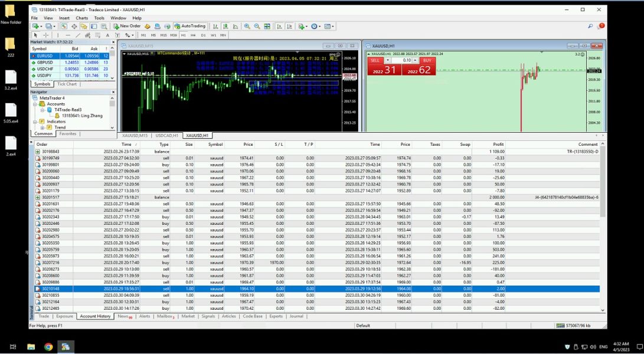Image resolution: width=644 pixels, height=354 pixels.
Task: Switch to the Exposure terminal tab
Action: [x=64, y=316]
